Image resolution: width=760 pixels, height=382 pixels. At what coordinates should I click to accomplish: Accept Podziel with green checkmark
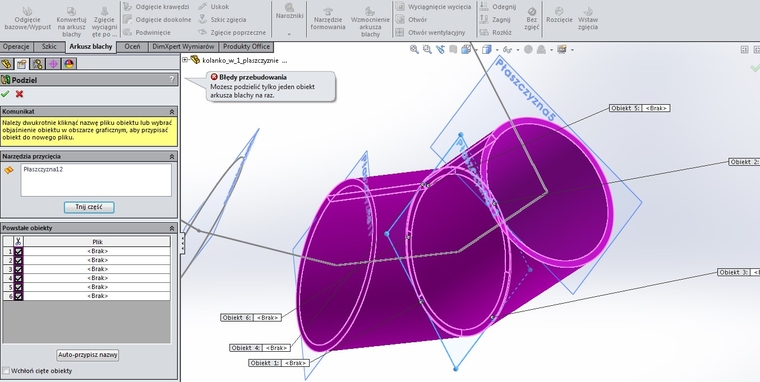click(x=5, y=94)
